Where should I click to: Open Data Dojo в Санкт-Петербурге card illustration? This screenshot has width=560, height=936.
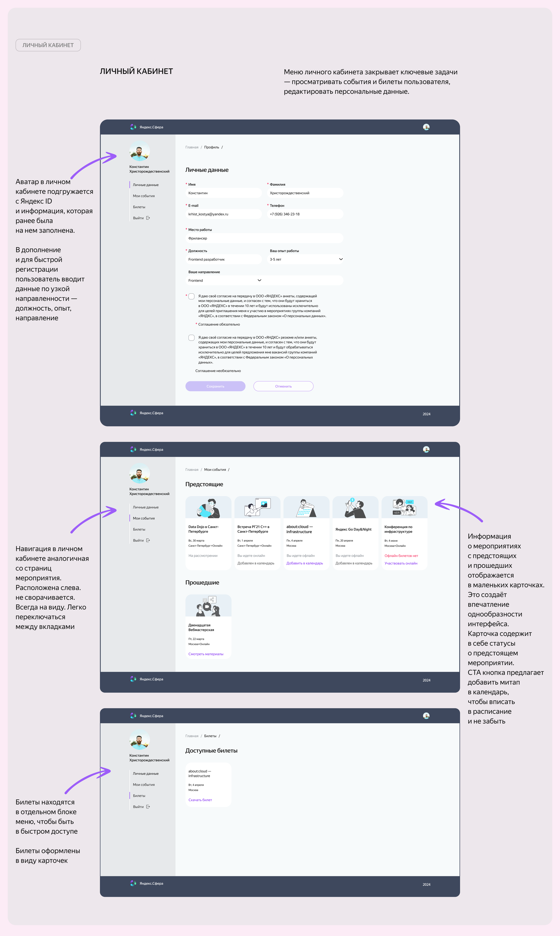(x=208, y=507)
